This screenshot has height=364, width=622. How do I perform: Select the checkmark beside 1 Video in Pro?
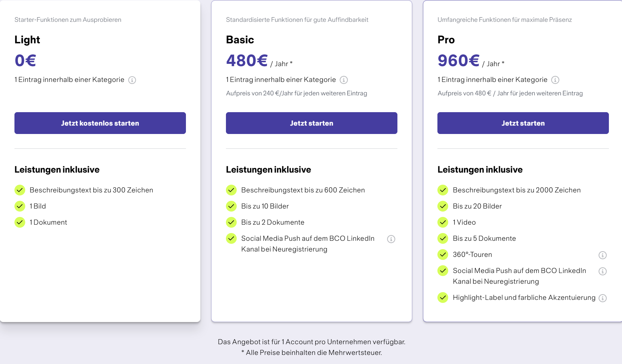click(x=443, y=222)
